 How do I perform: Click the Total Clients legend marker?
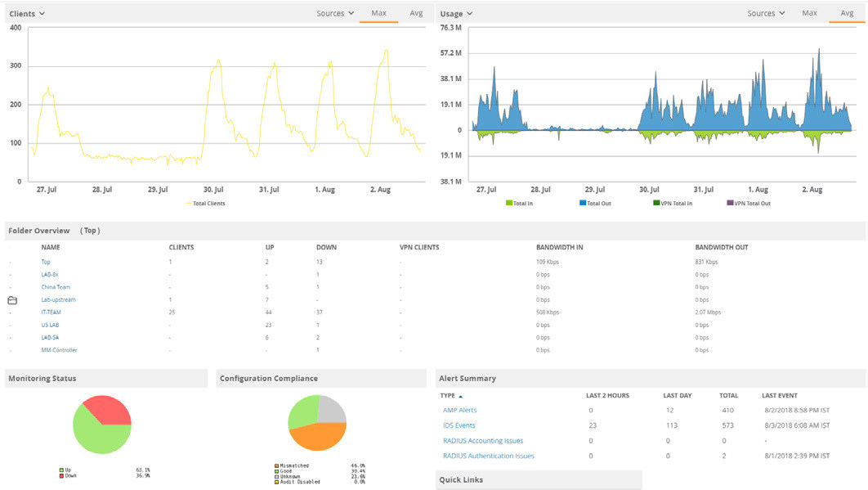(x=188, y=203)
